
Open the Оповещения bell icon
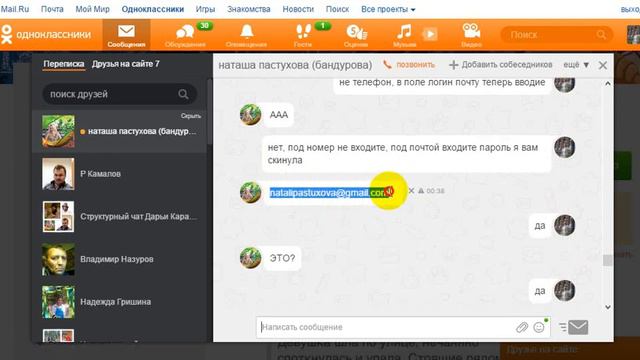(246, 35)
